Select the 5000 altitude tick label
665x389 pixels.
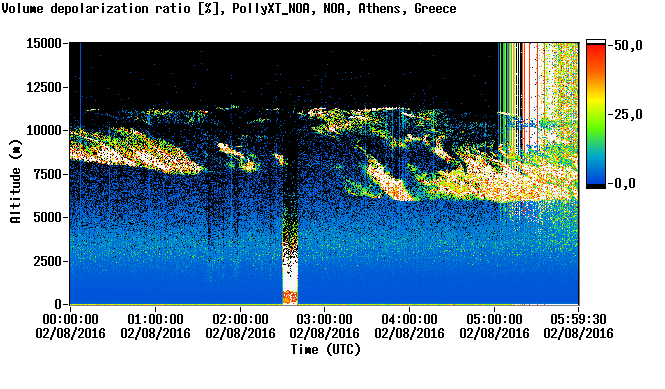pyautogui.click(x=48, y=217)
